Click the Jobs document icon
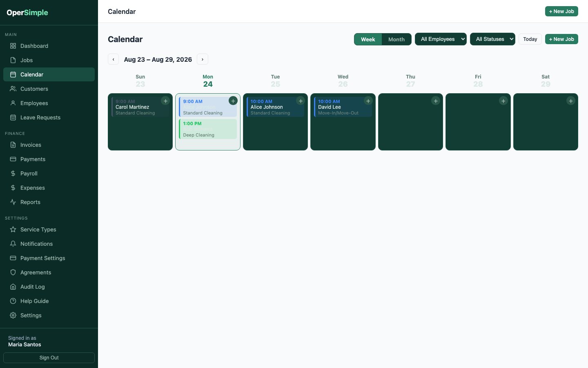Viewport: 588px width, 368px height. tap(13, 60)
